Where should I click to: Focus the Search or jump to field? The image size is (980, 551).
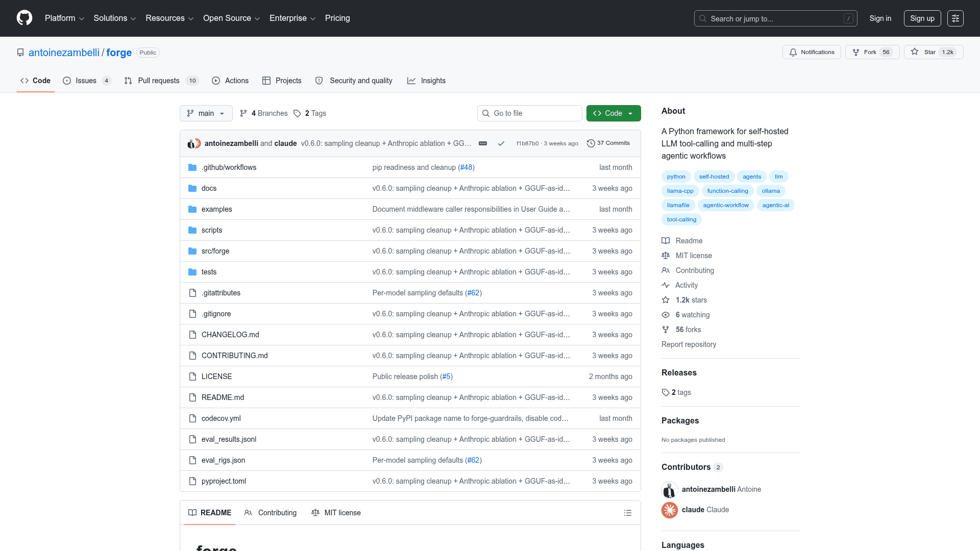(776, 18)
